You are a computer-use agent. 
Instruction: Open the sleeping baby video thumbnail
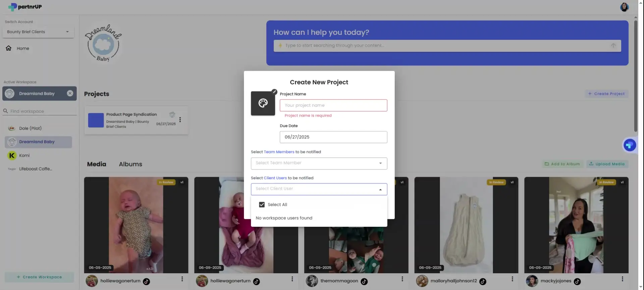pos(136,225)
